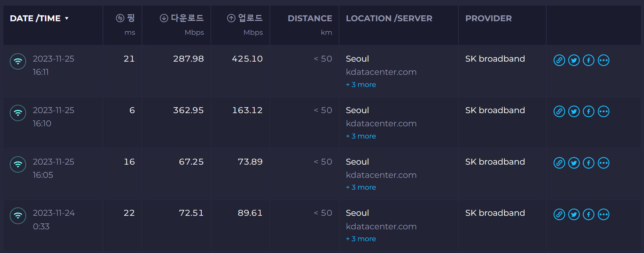Screen dimensions: 644x253
Task: Open kdatacenter.com server of 16:11 result
Action: point(381,72)
